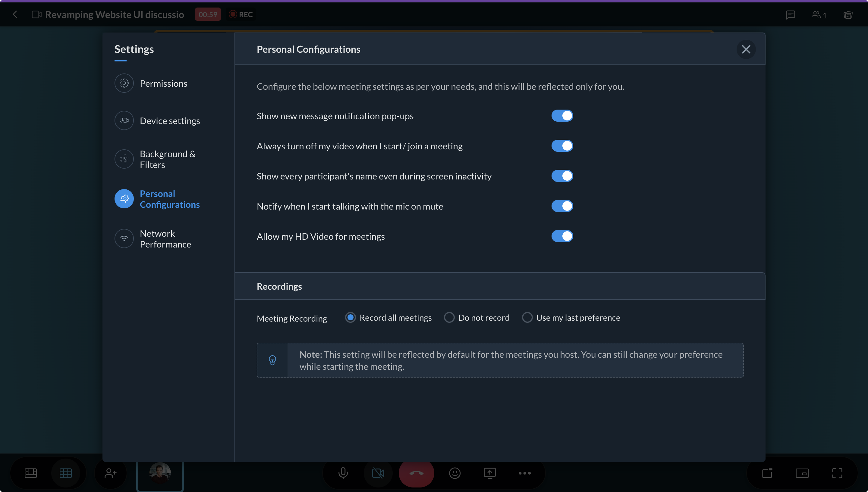Choose Use my last preference radio
The image size is (868, 492).
coord(527,318)
